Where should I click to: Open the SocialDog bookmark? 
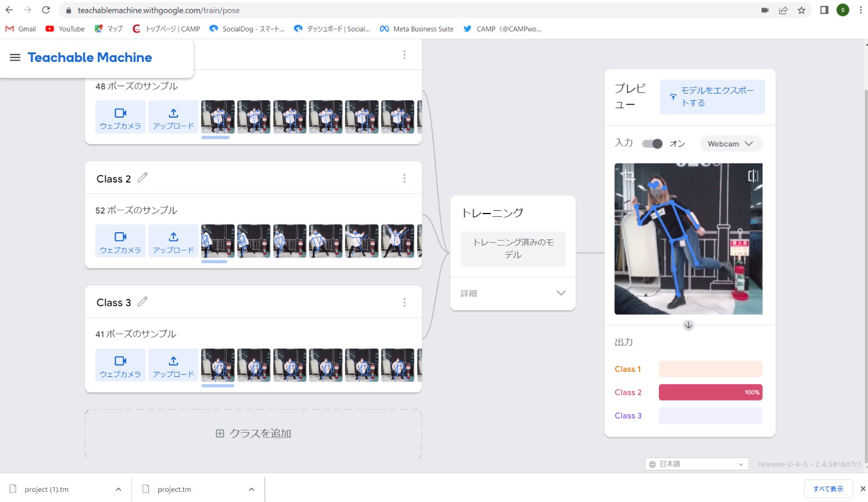click(x=246, y=29)
